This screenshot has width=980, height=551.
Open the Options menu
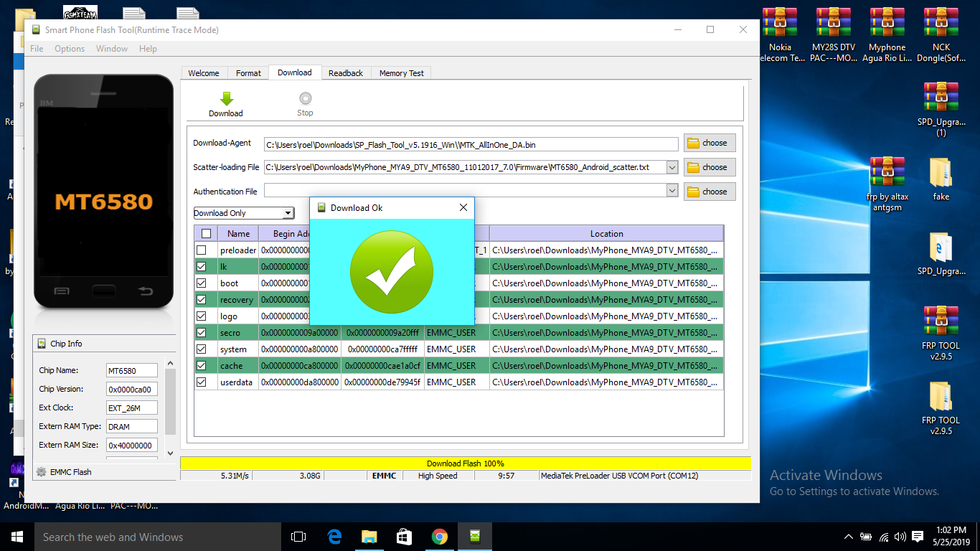click(x=70, y=49)
